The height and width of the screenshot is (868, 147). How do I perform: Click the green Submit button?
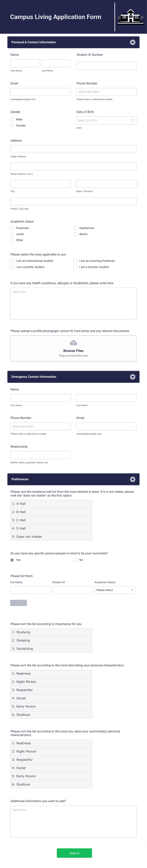[x=74, y=853]
